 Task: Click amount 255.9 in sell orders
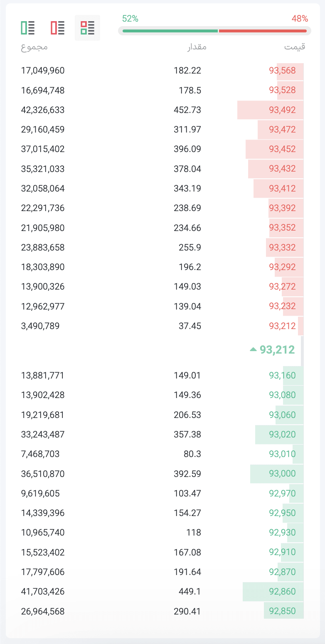point(189,248)
